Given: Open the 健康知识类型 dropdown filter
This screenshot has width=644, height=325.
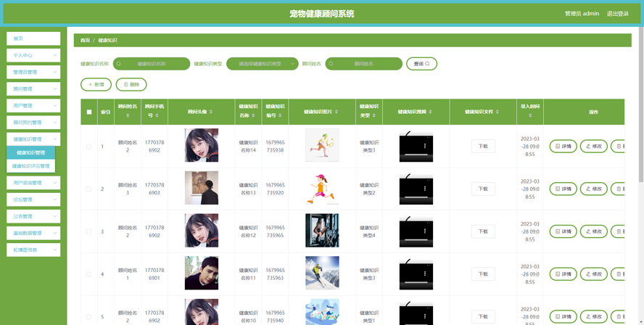Looking at the screenshot, I should [x=263, y=64].
